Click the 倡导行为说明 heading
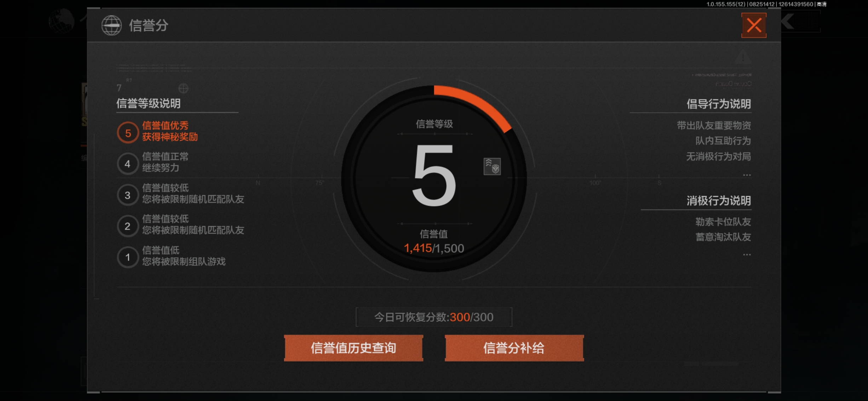The height and width of the screenshot is (401, 868). click(x=719, y=104)
